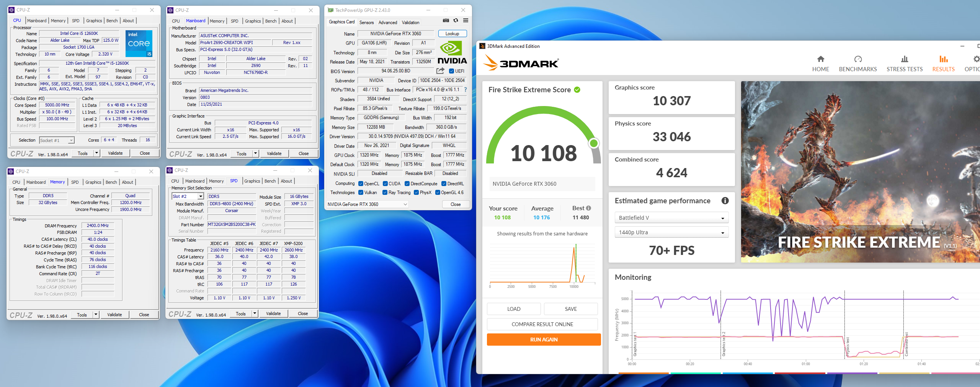
Task: Go to 3DMark Home icon
Action: (820, 59)
